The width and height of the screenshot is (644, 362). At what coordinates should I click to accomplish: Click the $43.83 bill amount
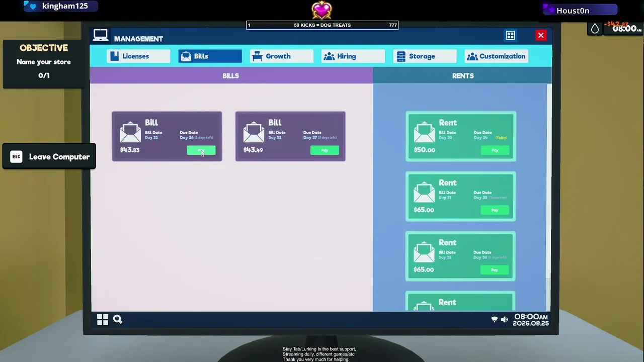tap(130, 150)
